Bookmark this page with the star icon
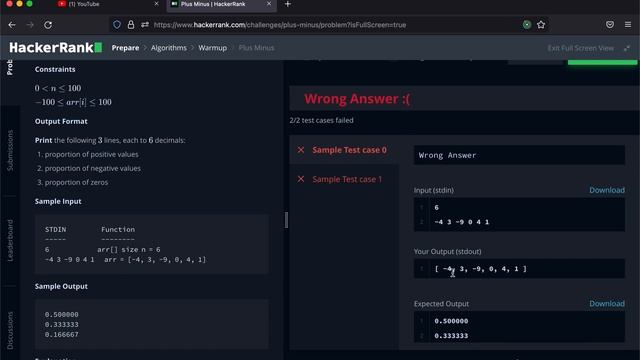Image resolution: width=640 pixels, height=360 pixels. [x=541, y=25]
